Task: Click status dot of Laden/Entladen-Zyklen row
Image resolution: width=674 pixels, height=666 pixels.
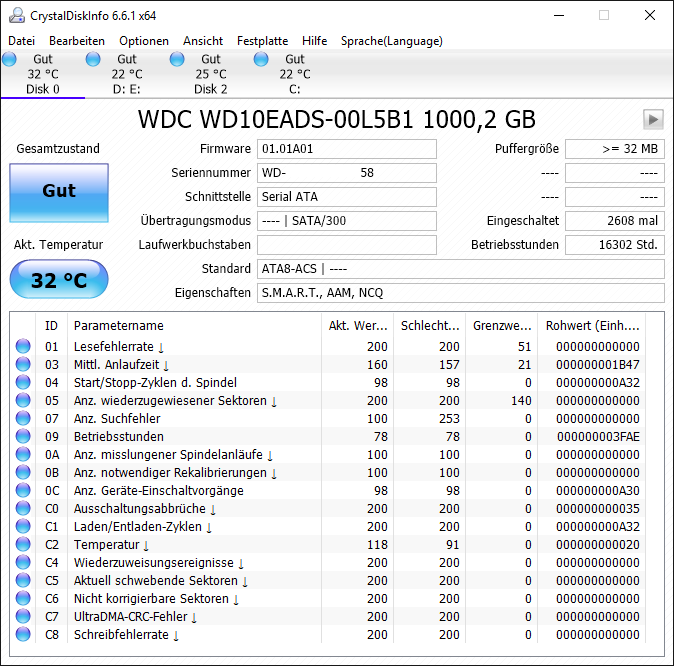Action: click(23, 526)
